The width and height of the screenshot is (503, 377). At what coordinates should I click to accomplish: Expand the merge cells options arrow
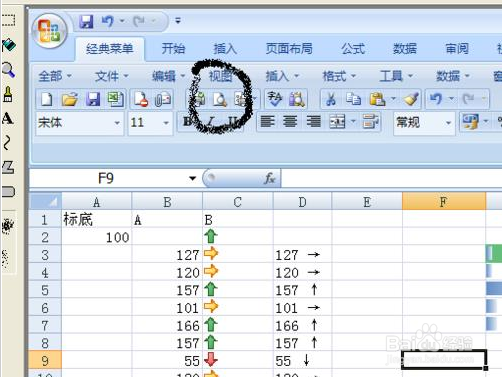tap(353, 122)
